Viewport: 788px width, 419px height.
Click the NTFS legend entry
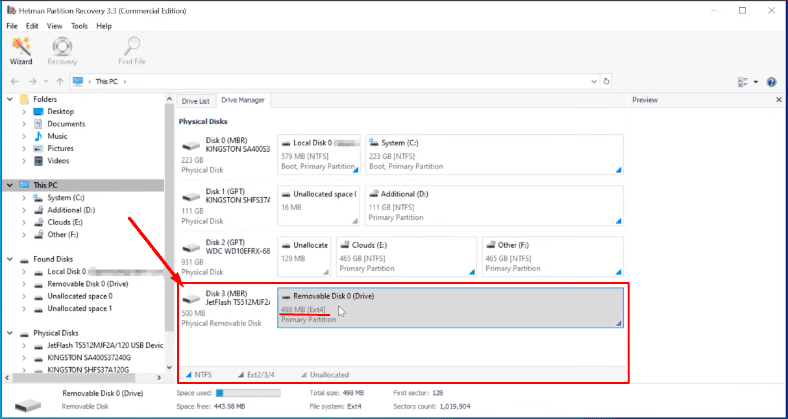[x=199, y=375]
